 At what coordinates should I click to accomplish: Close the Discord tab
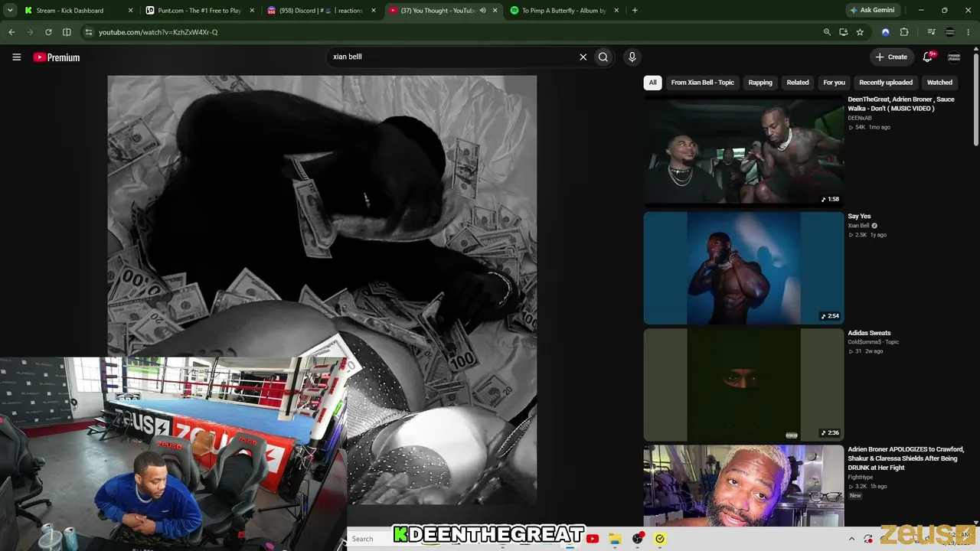coord(374,11)
